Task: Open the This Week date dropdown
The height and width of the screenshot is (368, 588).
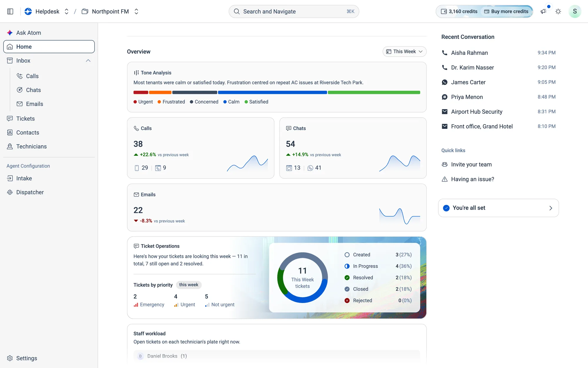Action: coord(405,52)
